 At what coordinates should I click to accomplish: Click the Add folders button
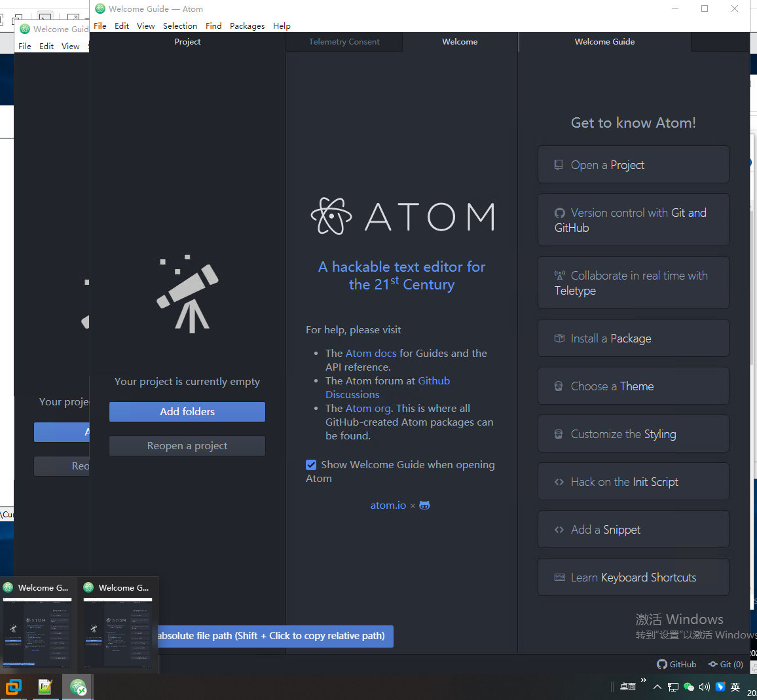[x=187, y=412]
